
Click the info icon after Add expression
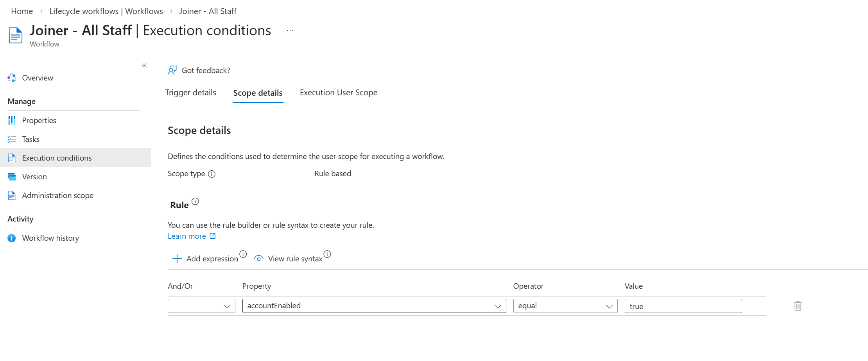click(x=243, y=254)
